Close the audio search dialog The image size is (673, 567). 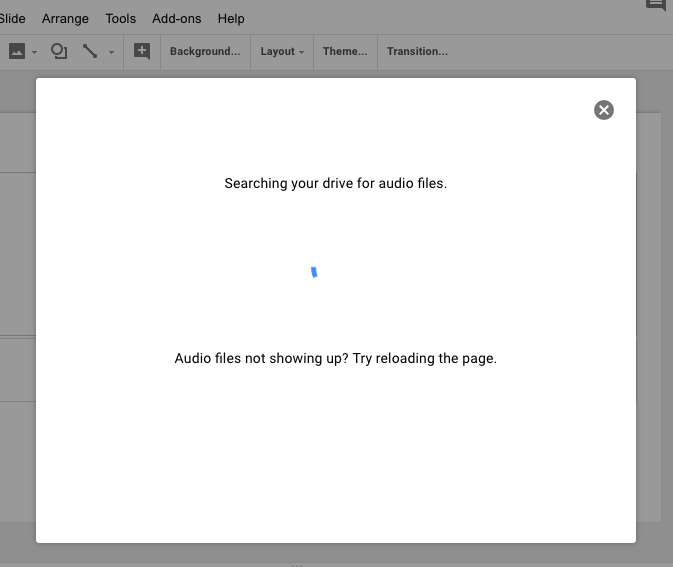[603, 110]
